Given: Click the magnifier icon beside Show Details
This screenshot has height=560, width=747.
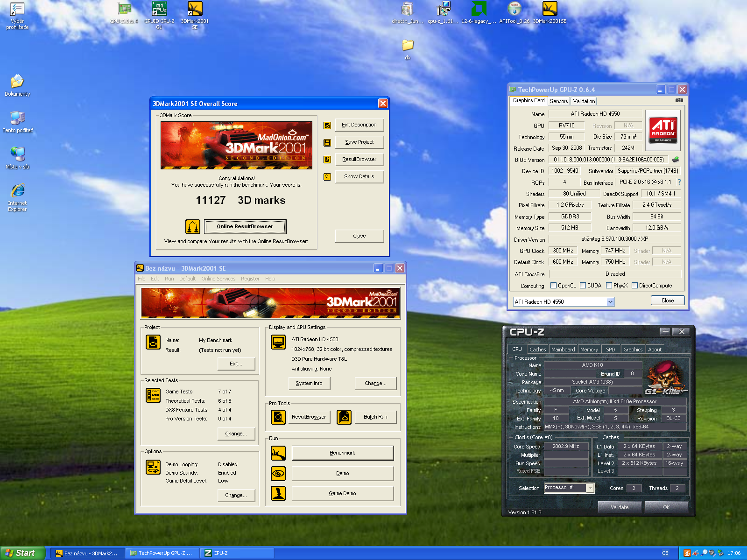Looking at the screenshot, I should coord(327,177).
